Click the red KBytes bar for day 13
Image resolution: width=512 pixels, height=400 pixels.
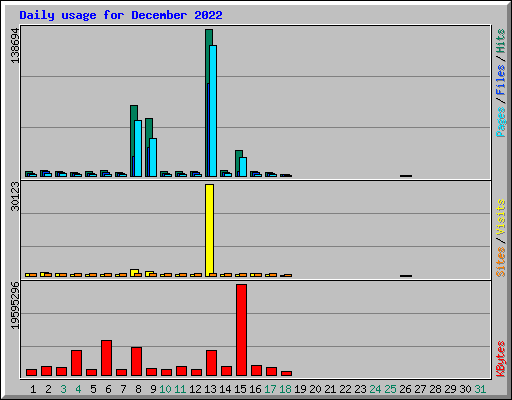coord(211,363)
